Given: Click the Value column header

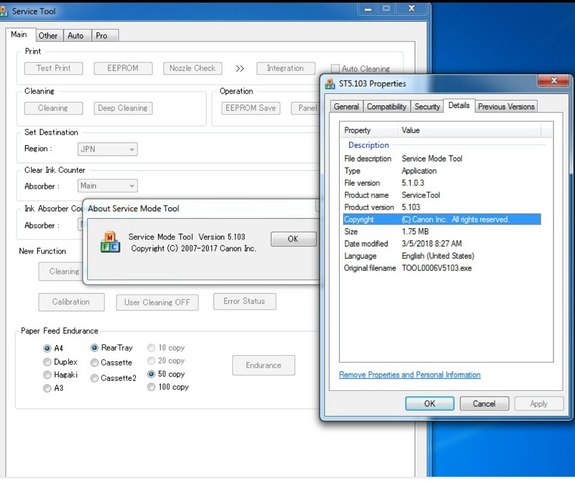Looking at the screenshot, I should 469,131.
